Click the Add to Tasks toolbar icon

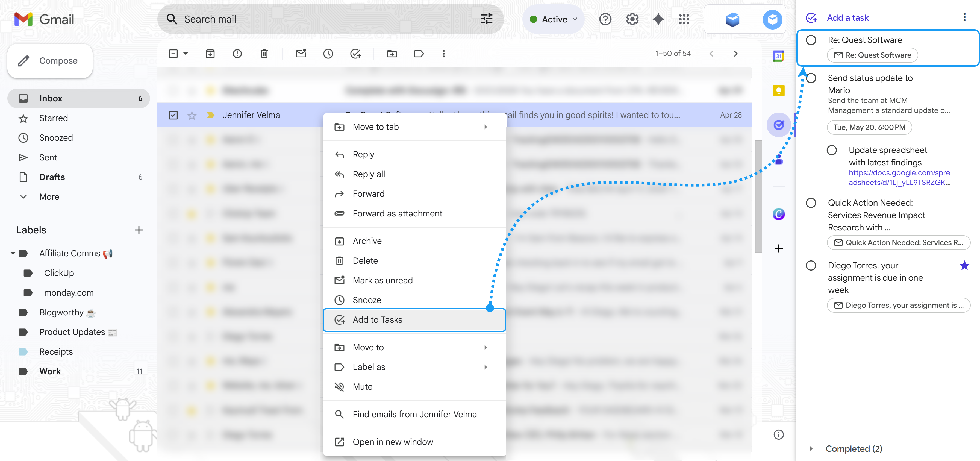(x=355, y=54)
